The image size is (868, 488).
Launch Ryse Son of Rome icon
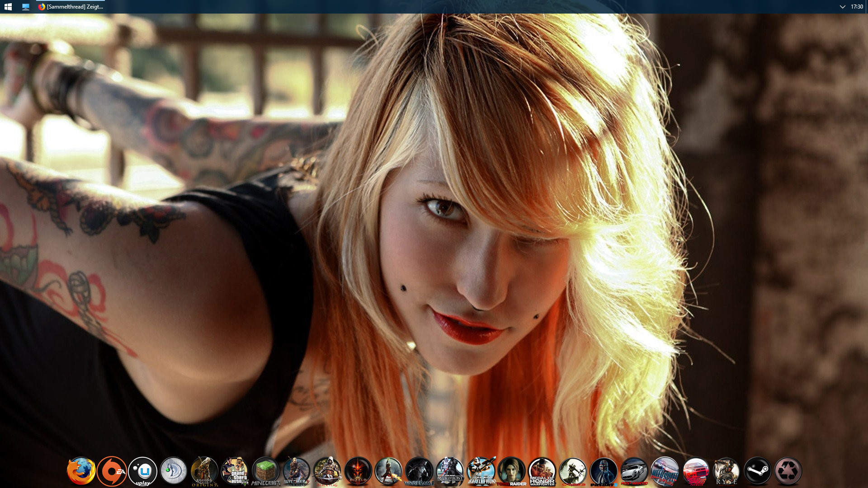(x=726, y=471)
